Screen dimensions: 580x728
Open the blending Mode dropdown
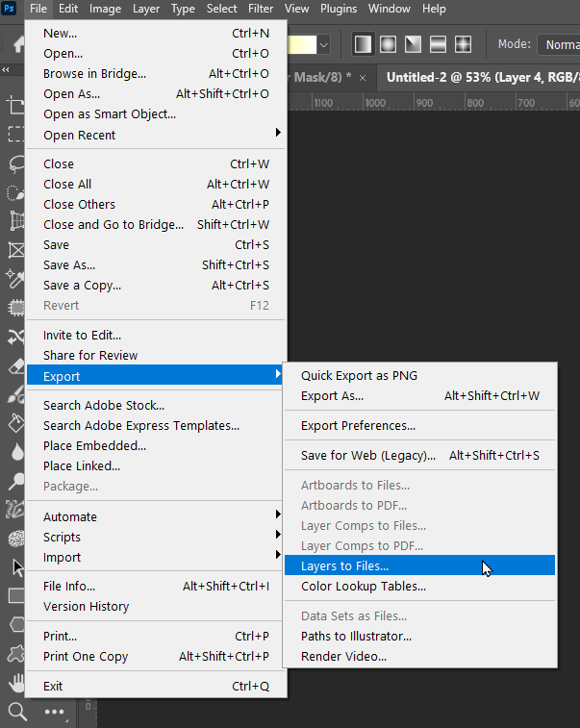(558, 44)
